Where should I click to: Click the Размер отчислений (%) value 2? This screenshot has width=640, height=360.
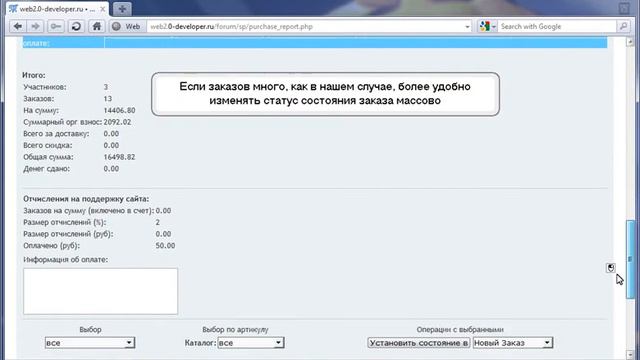[x=158, y=222]
